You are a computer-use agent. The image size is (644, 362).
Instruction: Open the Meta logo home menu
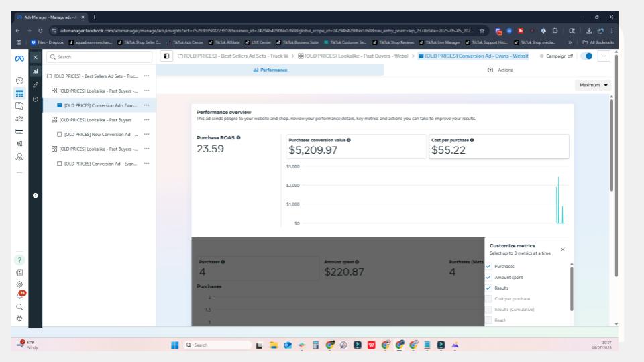click(19, 59)
